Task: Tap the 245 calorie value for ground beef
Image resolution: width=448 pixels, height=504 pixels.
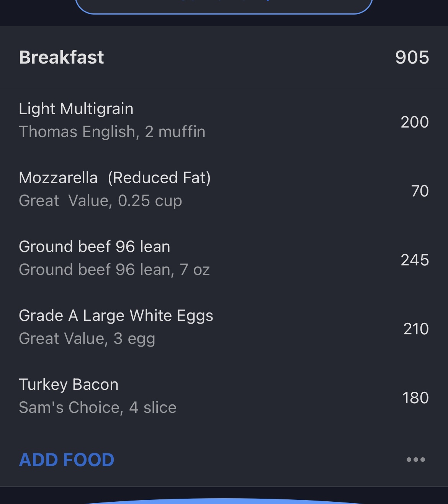Action: (x=414, y=260)
